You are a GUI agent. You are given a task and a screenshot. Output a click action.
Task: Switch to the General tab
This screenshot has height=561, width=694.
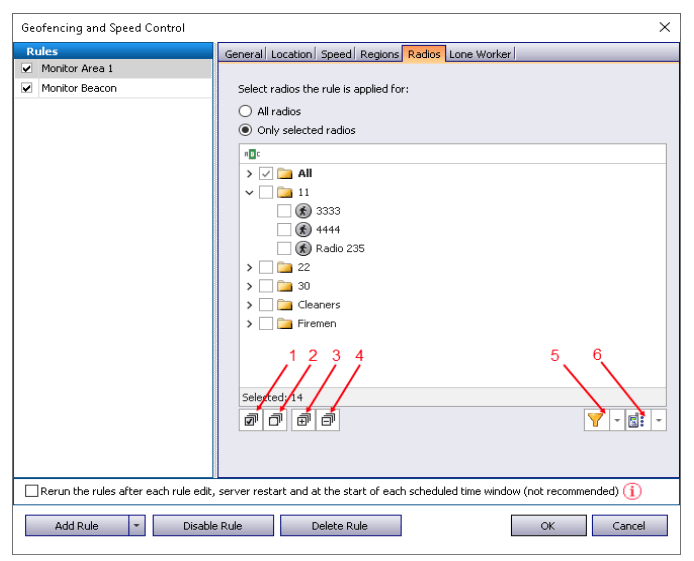click(243, 54)
